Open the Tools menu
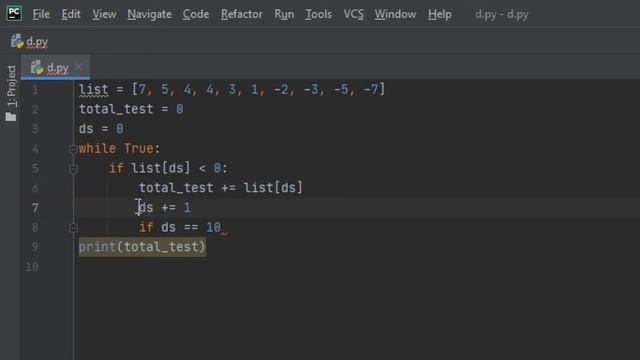The width and height of the screenshot is (640, 360). pyautogui.click(x=318, y=14)
